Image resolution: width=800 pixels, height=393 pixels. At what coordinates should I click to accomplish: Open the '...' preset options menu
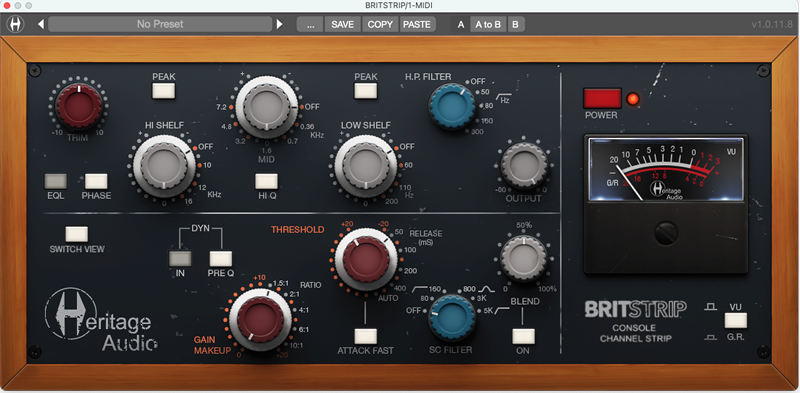[310, 24]
